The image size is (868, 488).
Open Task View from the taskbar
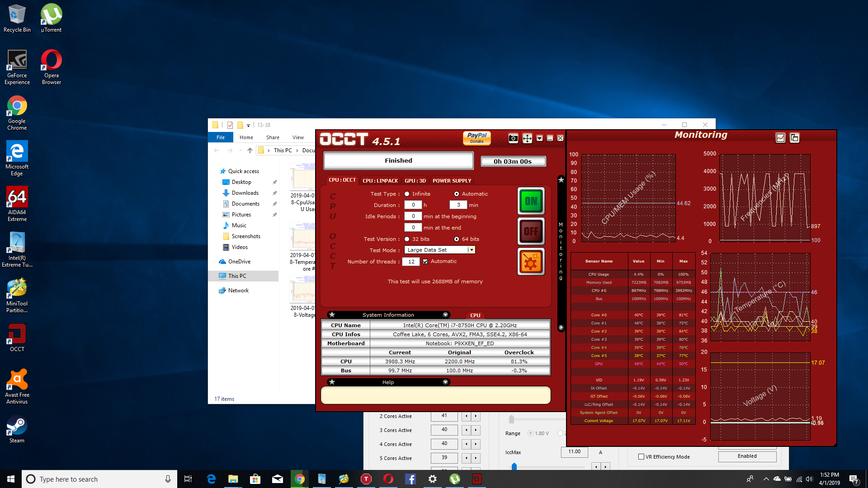[189, 479]
